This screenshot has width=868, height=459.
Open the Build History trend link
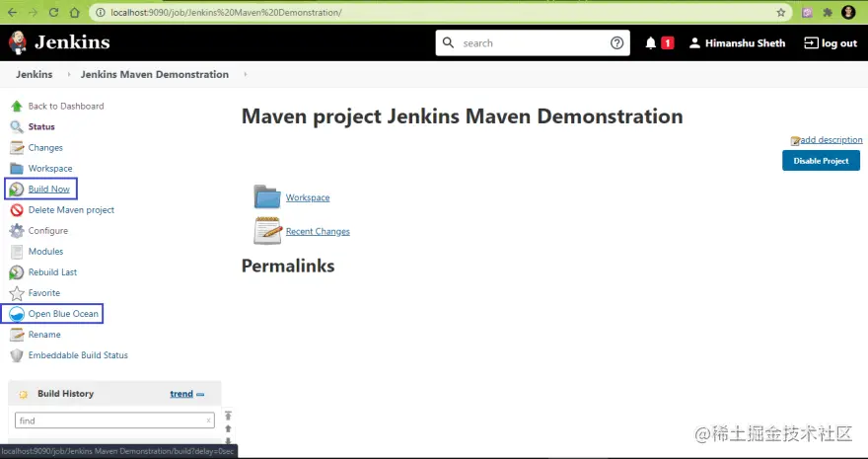coord(181,394)
